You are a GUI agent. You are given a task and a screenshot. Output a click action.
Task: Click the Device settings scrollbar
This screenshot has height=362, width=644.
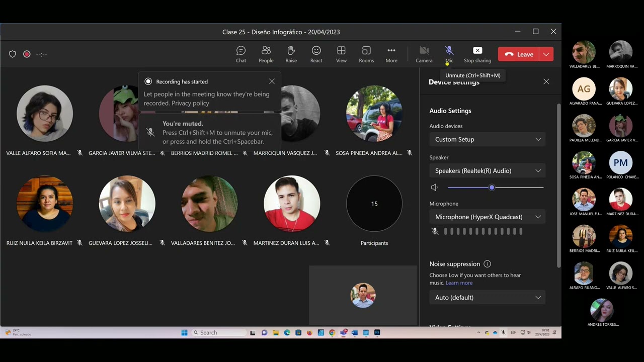[558, 186]
